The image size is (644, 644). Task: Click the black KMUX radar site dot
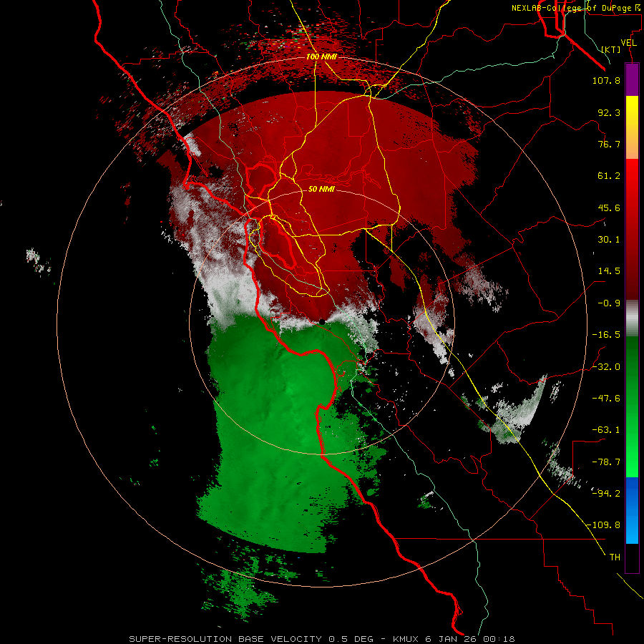click(323, 323)
